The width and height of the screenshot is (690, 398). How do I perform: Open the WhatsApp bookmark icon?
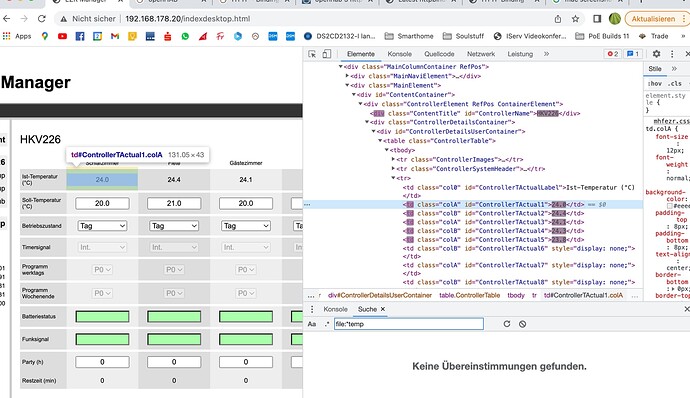(185, 36)
